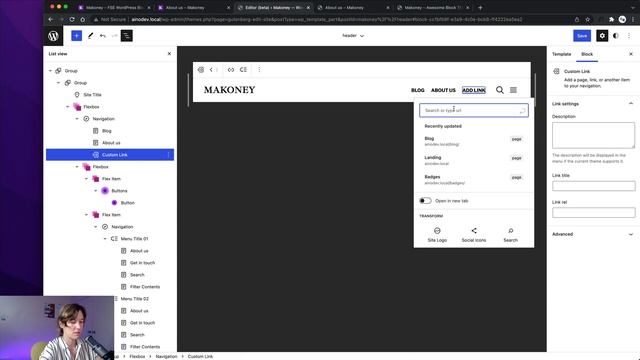Select Custom Link row in list view
Viewport: 640px width, 360px height.
(x=110, y=155)
